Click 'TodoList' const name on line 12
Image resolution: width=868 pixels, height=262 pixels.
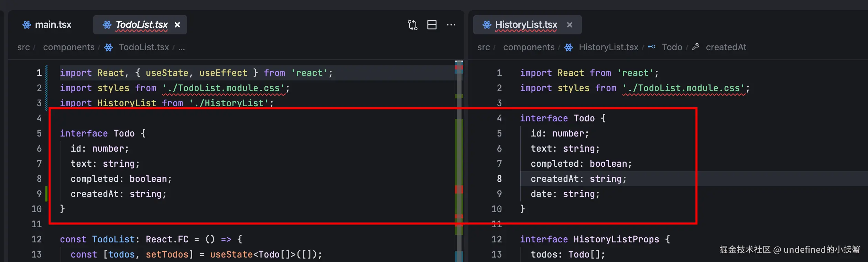tap(113, 239)
